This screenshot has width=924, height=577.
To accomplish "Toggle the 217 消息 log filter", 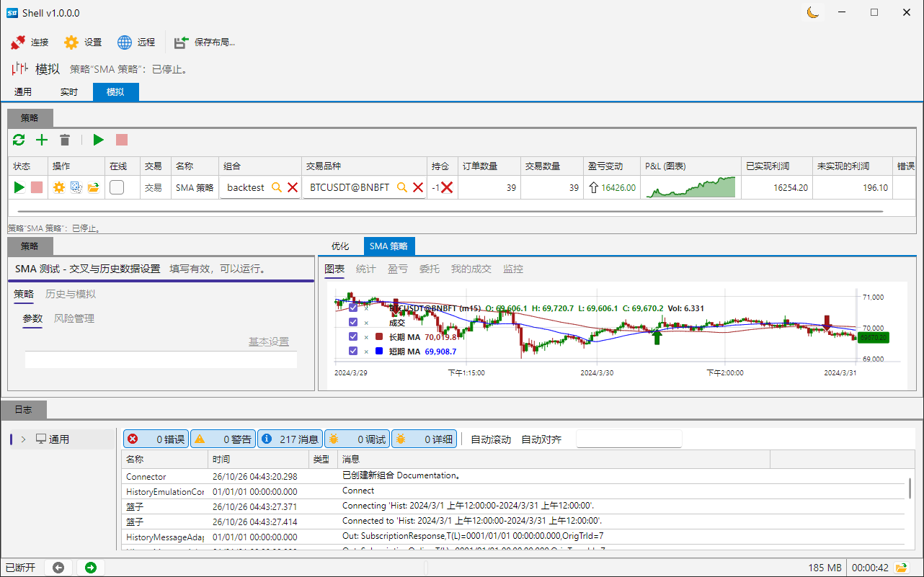I will (x=290, y=439).
